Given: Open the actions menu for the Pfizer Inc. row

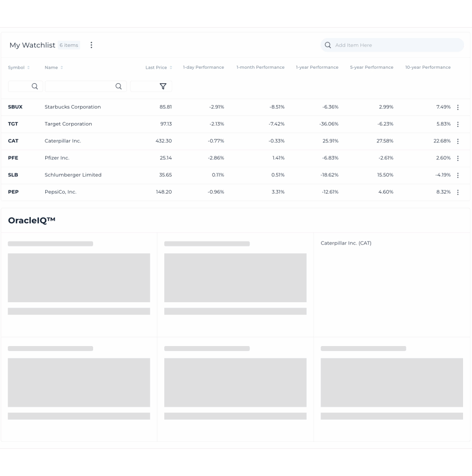Looking at the screenshot, I should 458,158.
